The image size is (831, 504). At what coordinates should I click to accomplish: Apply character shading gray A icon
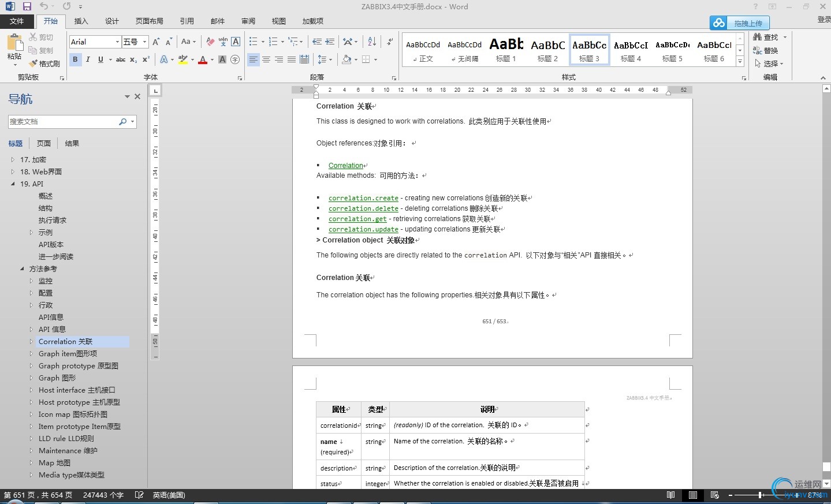click(x=222, y=59)
